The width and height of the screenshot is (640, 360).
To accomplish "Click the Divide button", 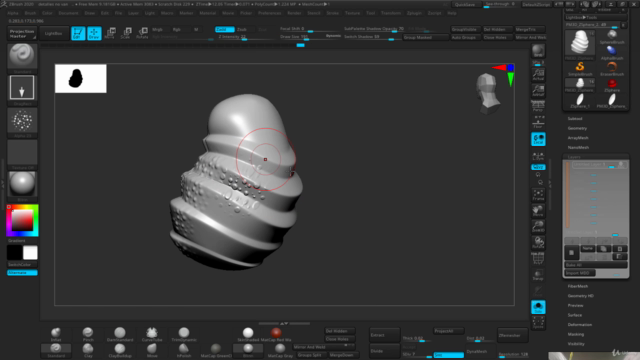I will click(384, 351).
